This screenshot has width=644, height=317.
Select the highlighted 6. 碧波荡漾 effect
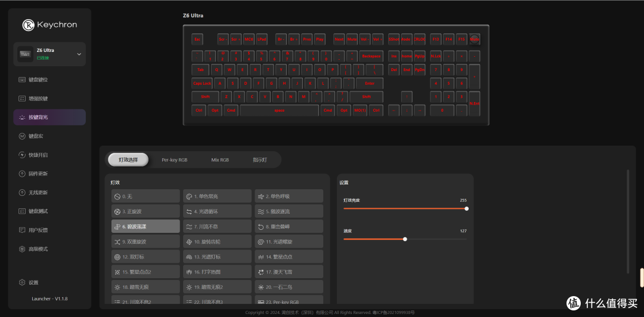coord(145,226)
